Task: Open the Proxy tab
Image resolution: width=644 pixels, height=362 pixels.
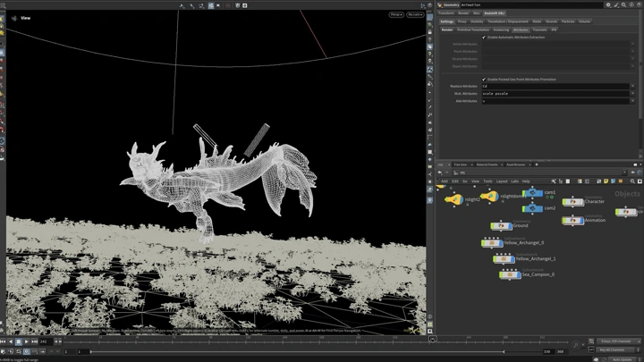Action: pyautogui.click(x=462, y=21)
